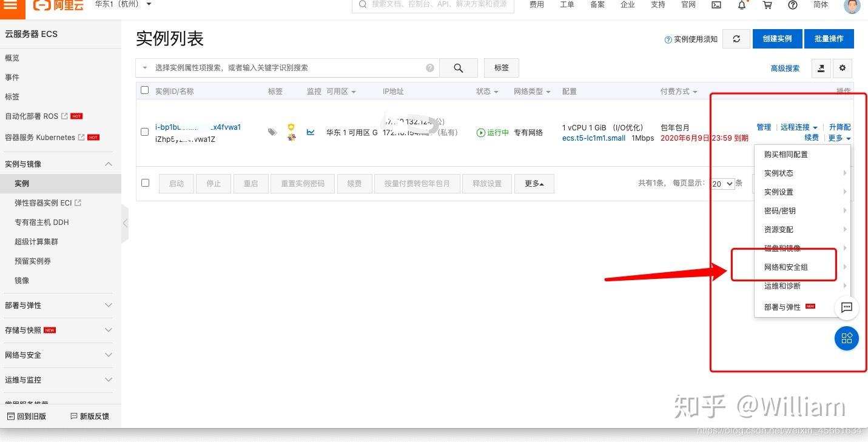This screenshot has height=442, width=868.
Task: Click the 管理 link for the instance
Action: 764,127
